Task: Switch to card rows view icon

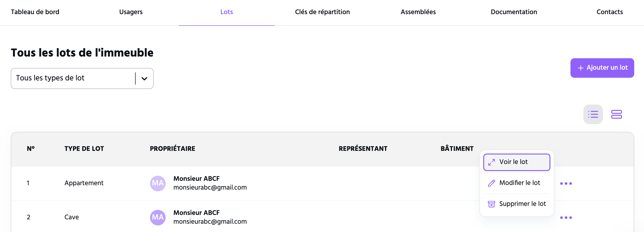Action: (x=616, y=114)
